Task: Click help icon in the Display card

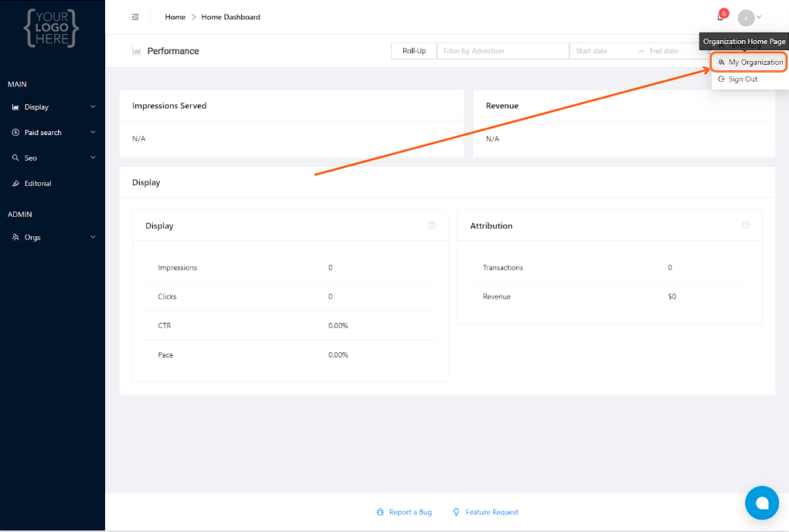Action: pos(431,225)
